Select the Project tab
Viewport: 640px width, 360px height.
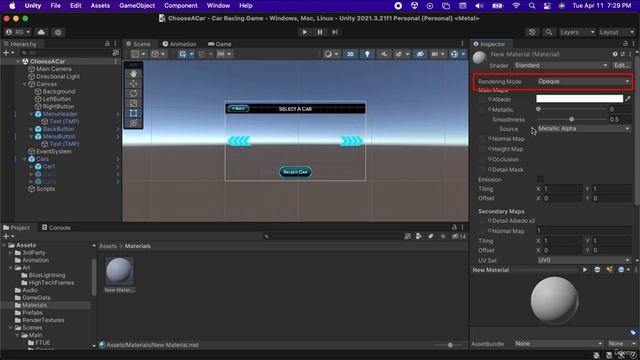(x=16, y=228)
